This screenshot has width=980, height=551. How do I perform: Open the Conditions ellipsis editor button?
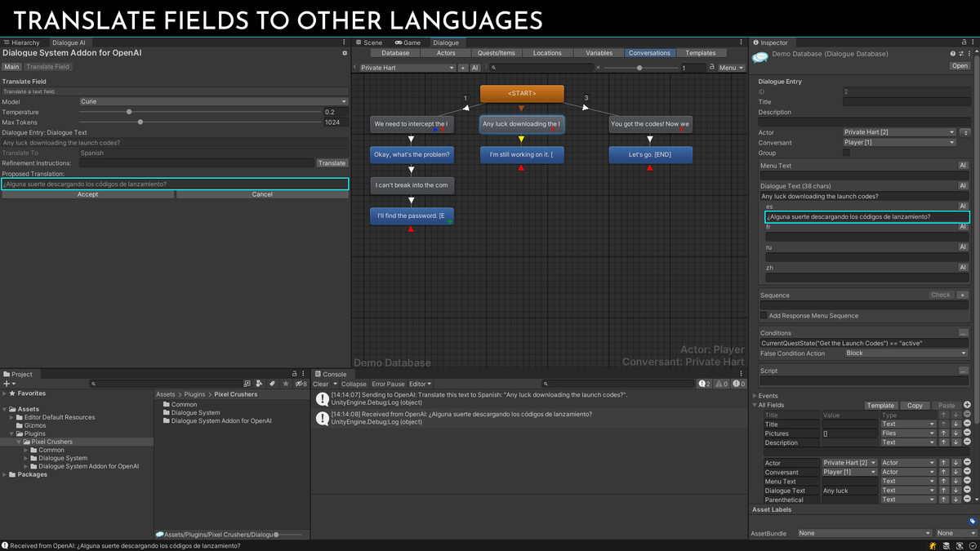(x=963, y=333)
